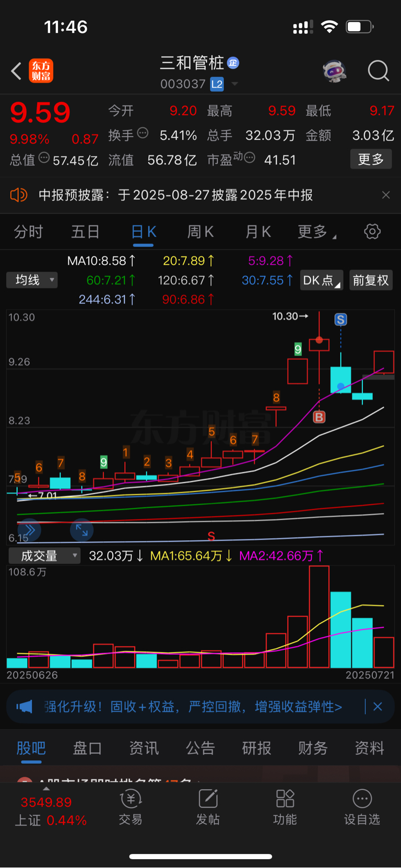
Task: Switch to the 分时 tab
Action: point(28,232)
